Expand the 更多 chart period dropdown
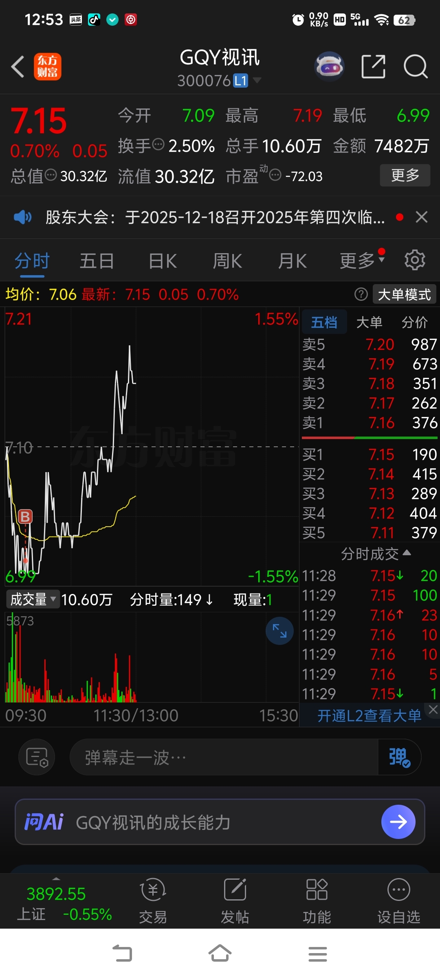440x980 pixels. pos(362,260)
